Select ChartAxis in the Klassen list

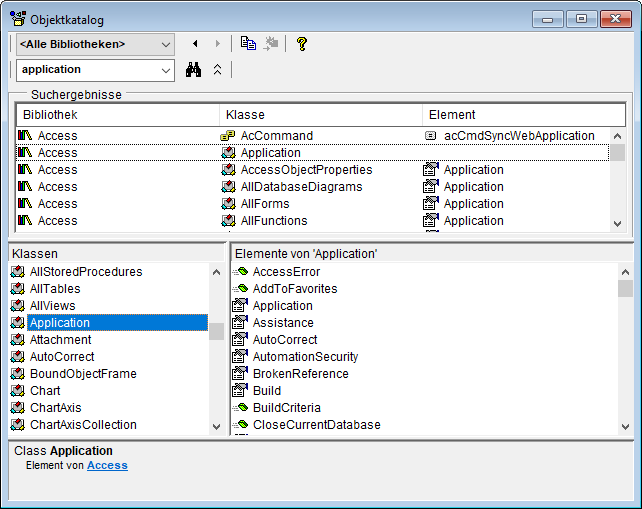tap(56, 408)
